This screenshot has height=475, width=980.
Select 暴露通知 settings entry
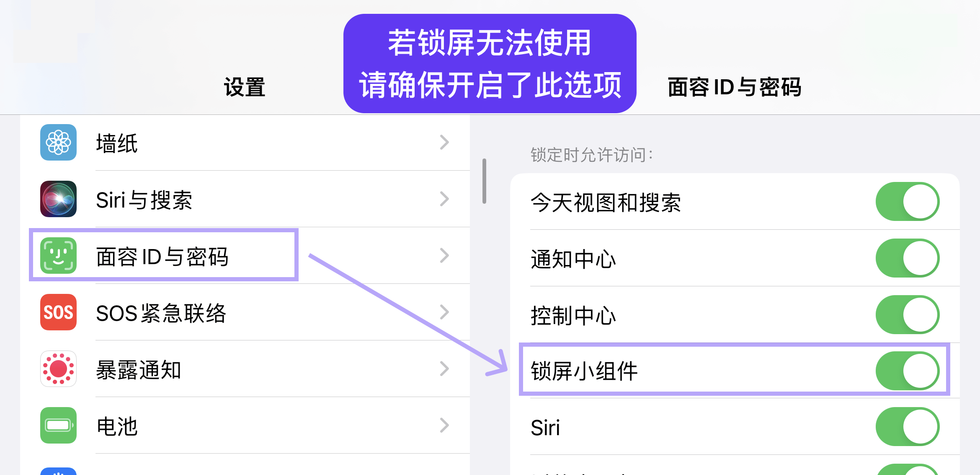coord(139,370)
